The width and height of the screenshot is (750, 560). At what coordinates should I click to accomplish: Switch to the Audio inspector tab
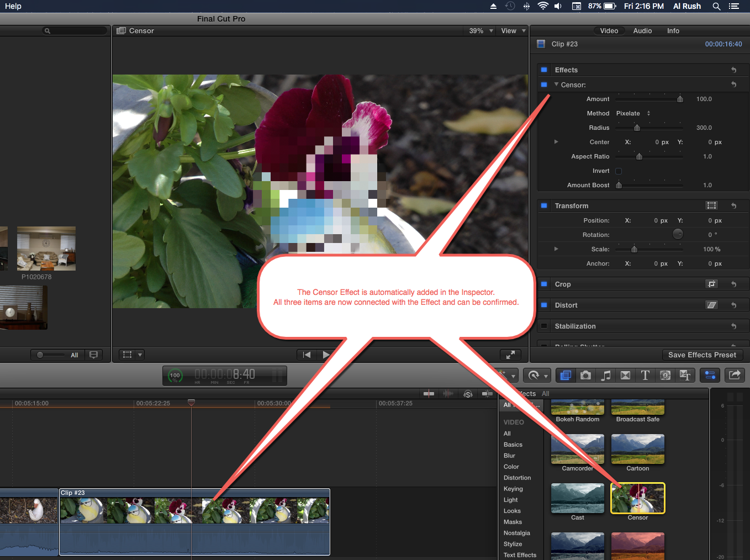(642, 31)
